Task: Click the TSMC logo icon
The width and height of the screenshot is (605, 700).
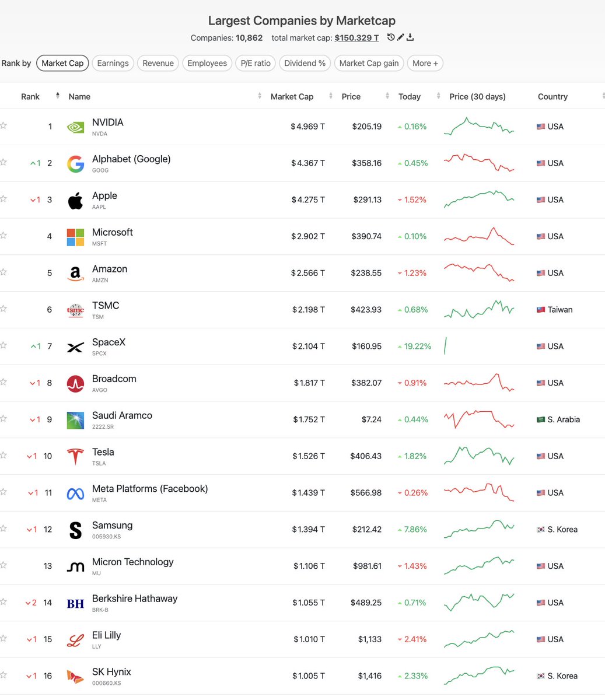Action: coord(75,310)
